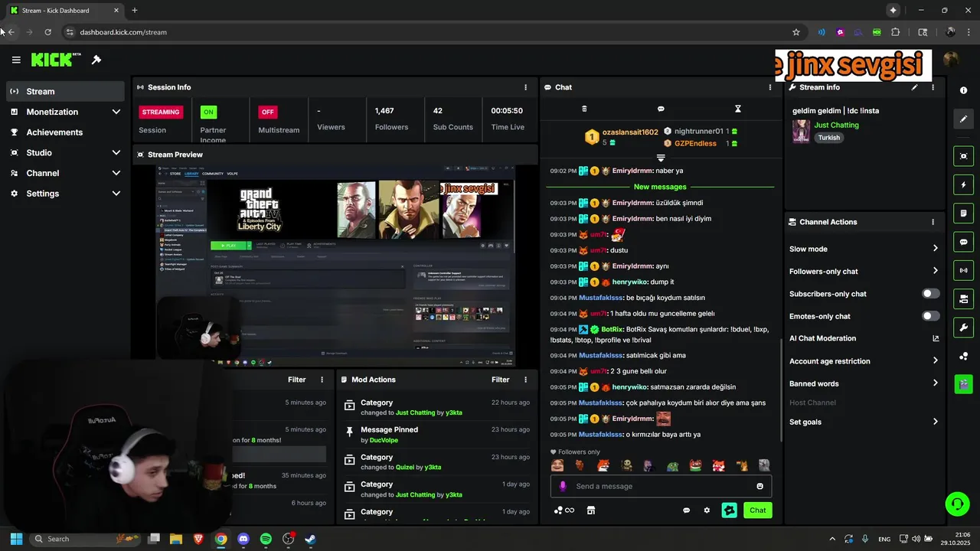Click ozaslansait1602 in gift leaderboard
The height and width of the screenshot is (551, 980).
(630, 132)
